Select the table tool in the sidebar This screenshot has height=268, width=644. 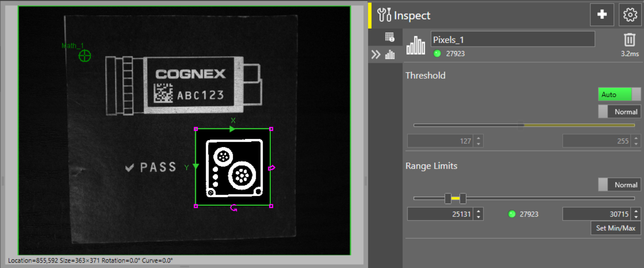click(x=390, y=37)
